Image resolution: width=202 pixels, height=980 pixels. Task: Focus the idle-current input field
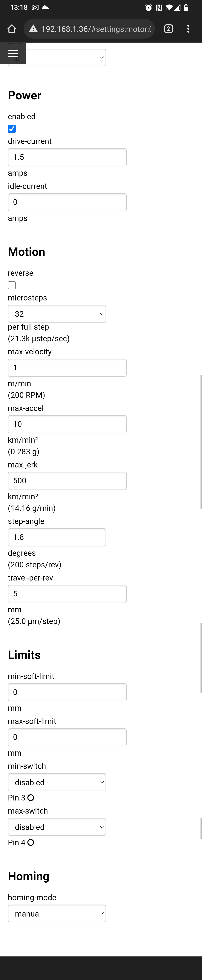click(67, 202)
